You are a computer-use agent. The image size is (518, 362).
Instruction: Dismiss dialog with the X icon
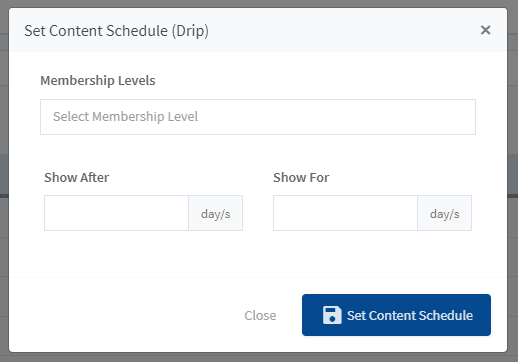tap(485, 30)
